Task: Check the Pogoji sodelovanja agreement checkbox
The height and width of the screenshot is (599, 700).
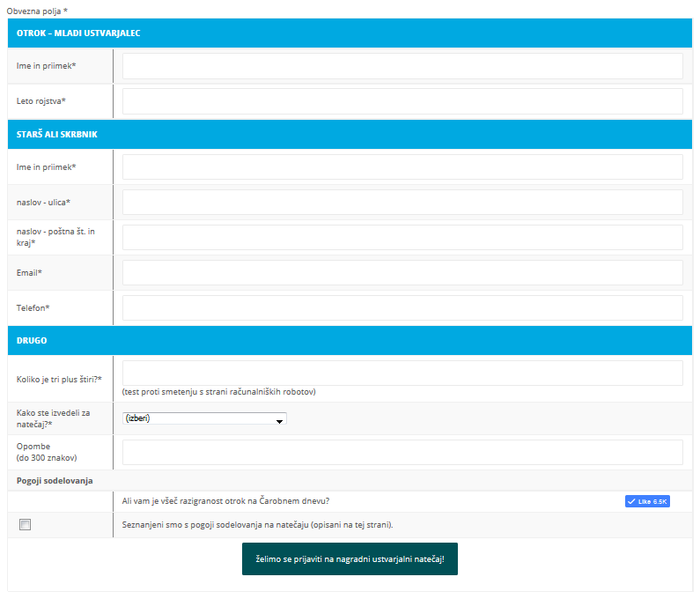Action: click(x=25, y=525)
